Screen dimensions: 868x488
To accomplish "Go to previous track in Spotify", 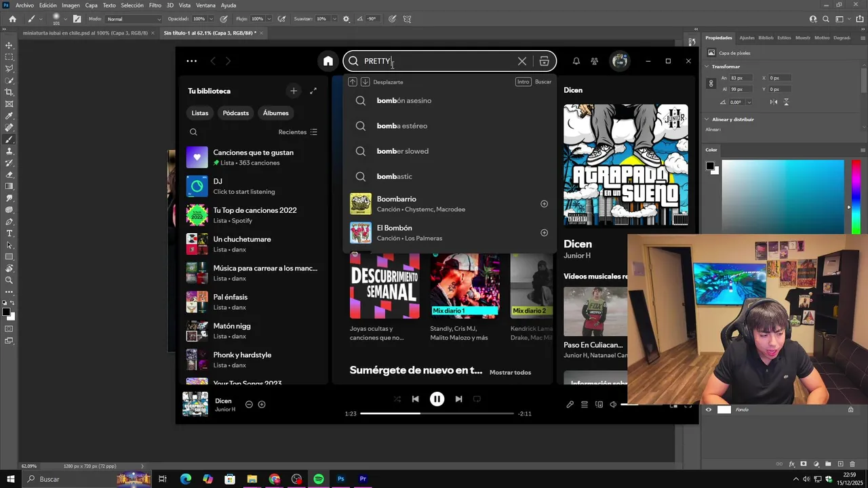I will tap(415, 399).
